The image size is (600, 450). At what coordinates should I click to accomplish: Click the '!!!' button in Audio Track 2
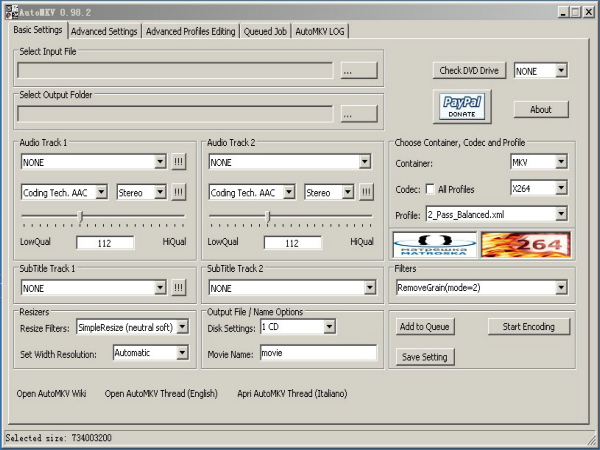pyautogui.click(x=366, y=192)
